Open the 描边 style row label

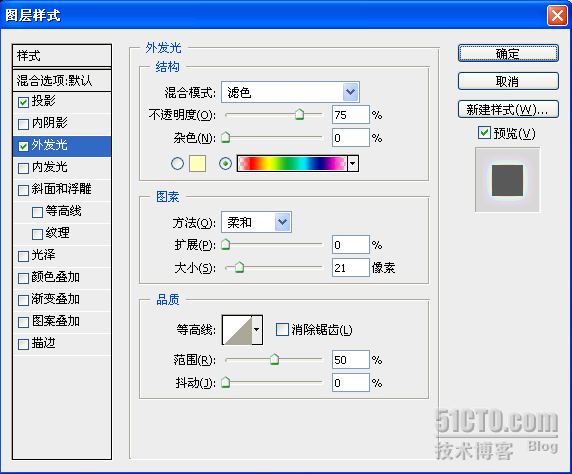[x=43, y=343]
